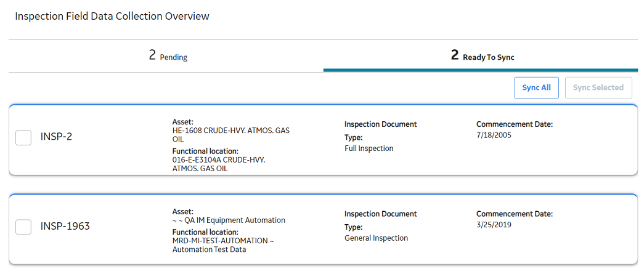The width and height of the screenshot is (644, 274).
Task: Open the Ready To Sync tab
Action: point(481,56)
